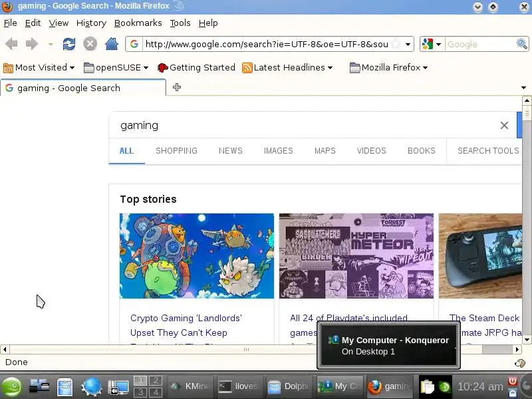Switch to the Books results tab

(x=421, y=151)
